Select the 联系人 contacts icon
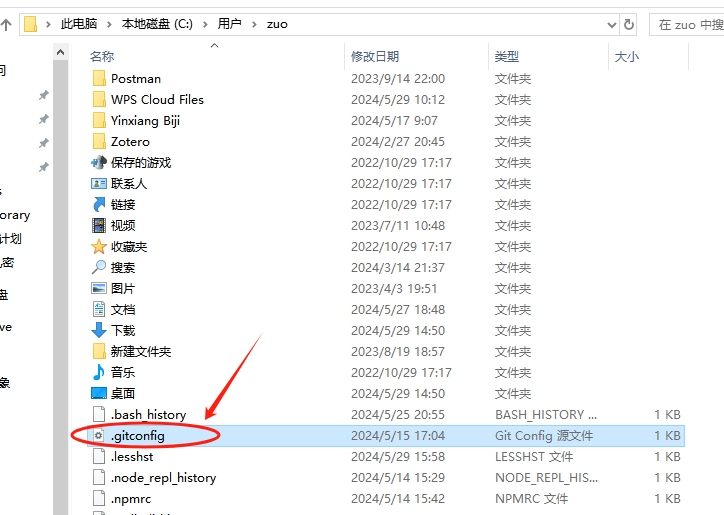Screen dimensions: 724x515 99,184
